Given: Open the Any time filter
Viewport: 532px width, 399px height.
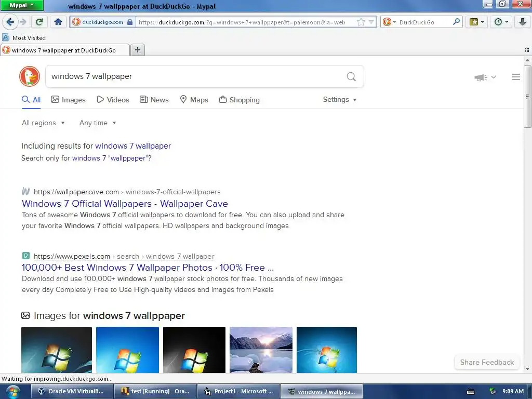Looking at the screenshot, I should [98, 123].
